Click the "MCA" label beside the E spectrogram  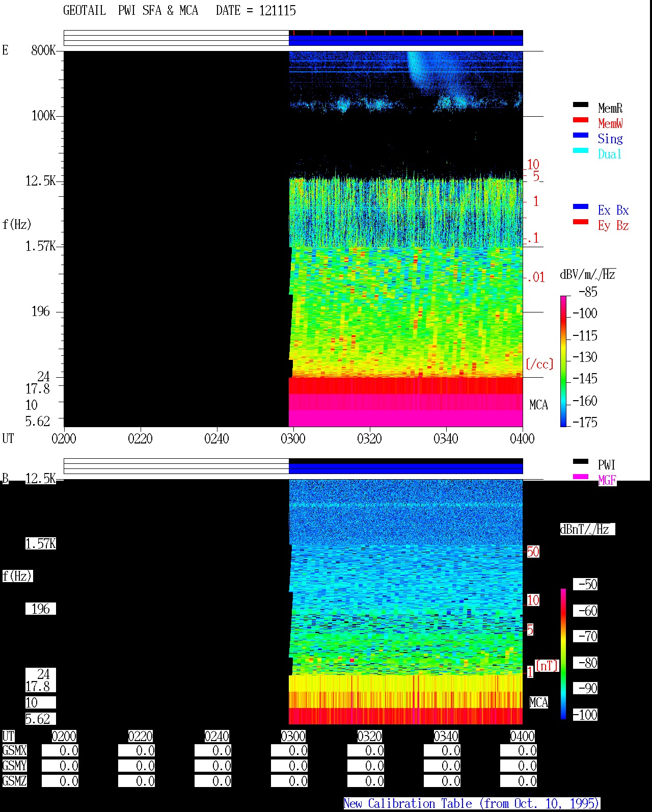tap(539, 405)
